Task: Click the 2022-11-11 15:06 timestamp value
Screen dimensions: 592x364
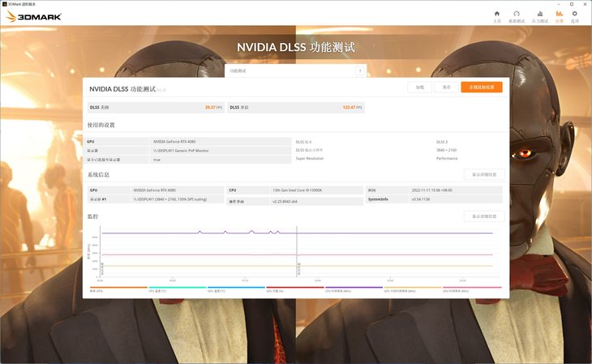Action: (x=432, y=191)
